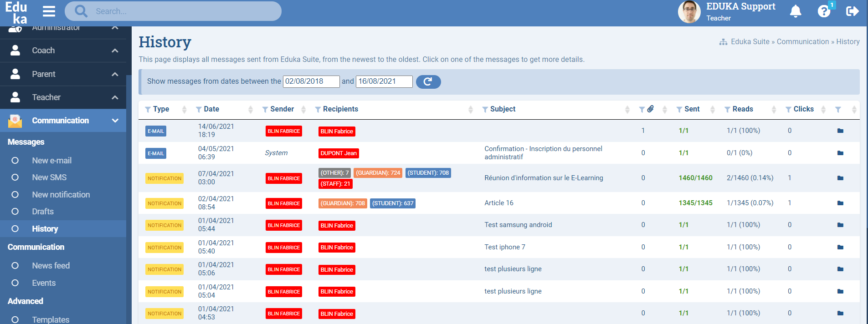Screen dimensions: 868x324
Task: Open folder icon for Test iphone 7
Action: tap(840, 248)
